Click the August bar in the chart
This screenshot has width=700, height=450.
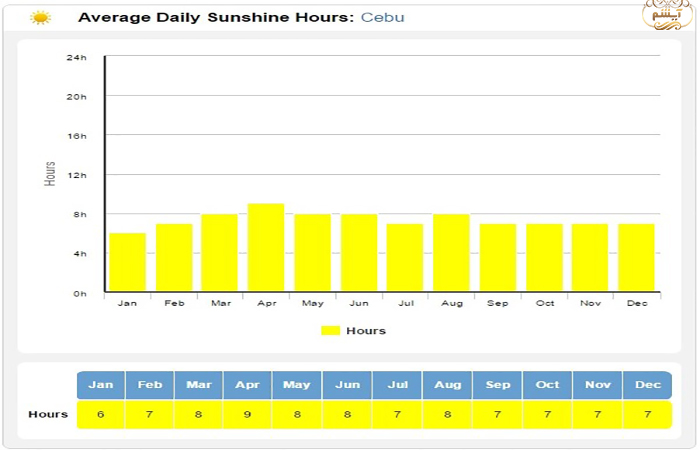coord(451,252)
